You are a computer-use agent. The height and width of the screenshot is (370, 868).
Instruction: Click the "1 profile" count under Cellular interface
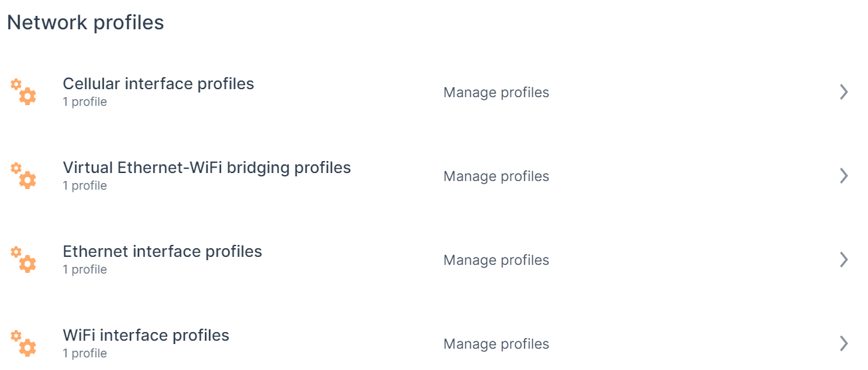[x=85, y=102]
